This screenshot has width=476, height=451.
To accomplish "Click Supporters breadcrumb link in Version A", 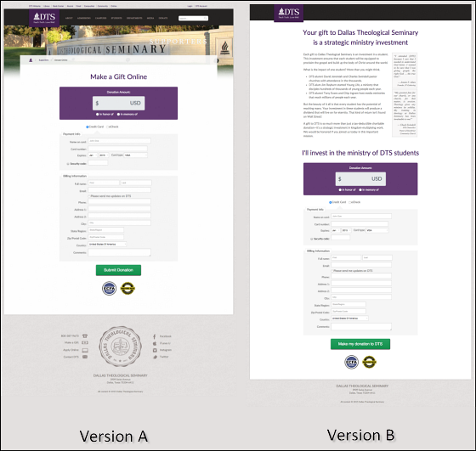I will coord(43,60).
